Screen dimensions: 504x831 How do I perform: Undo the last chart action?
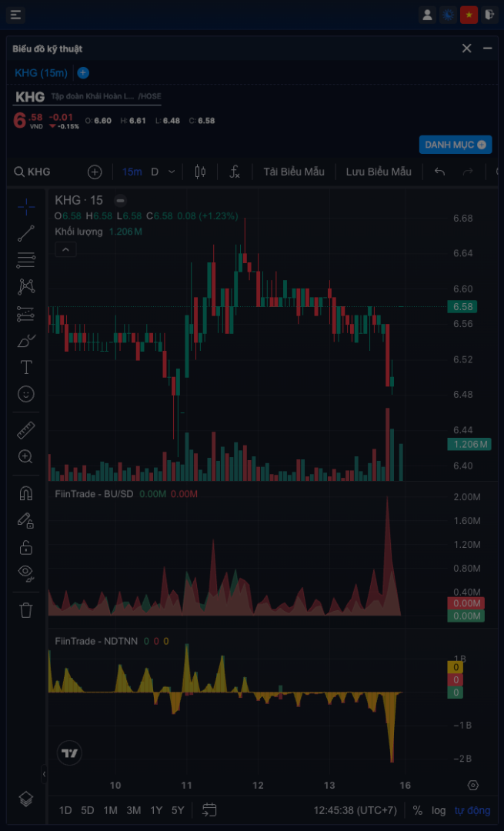(440, 172)
